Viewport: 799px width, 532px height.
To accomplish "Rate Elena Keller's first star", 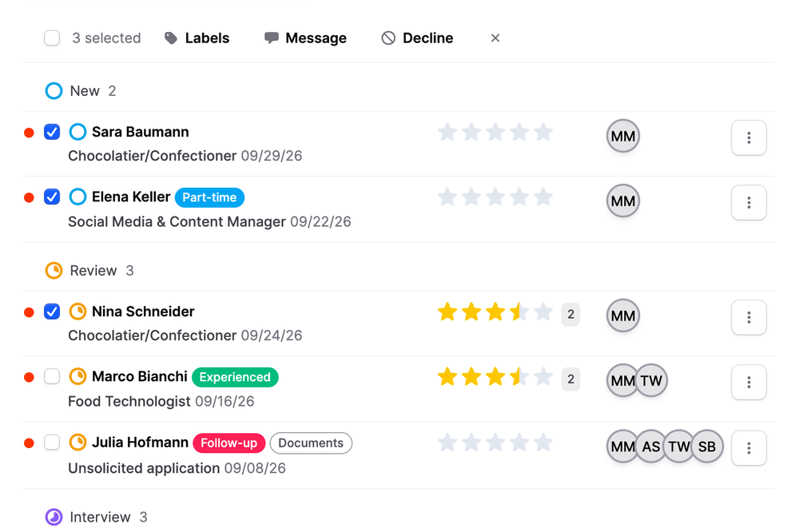I will point(447,197).
